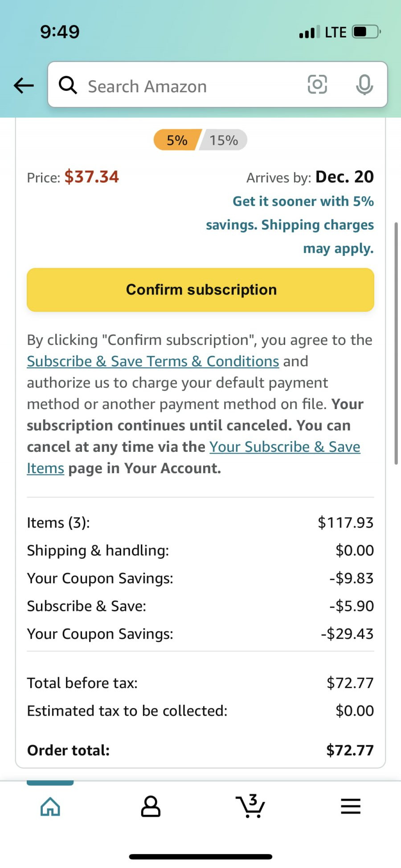Open Subscribe & Save Terms & Conditions

[153, 361]
